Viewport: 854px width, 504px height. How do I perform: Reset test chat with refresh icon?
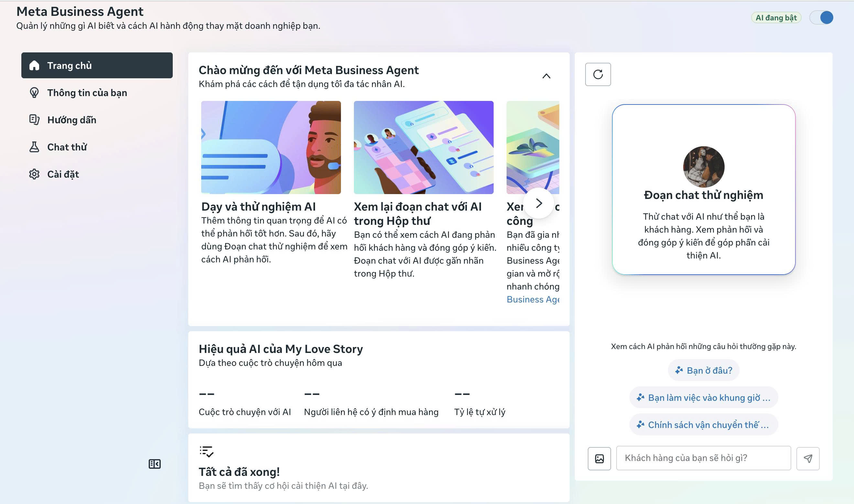(598, 74)
